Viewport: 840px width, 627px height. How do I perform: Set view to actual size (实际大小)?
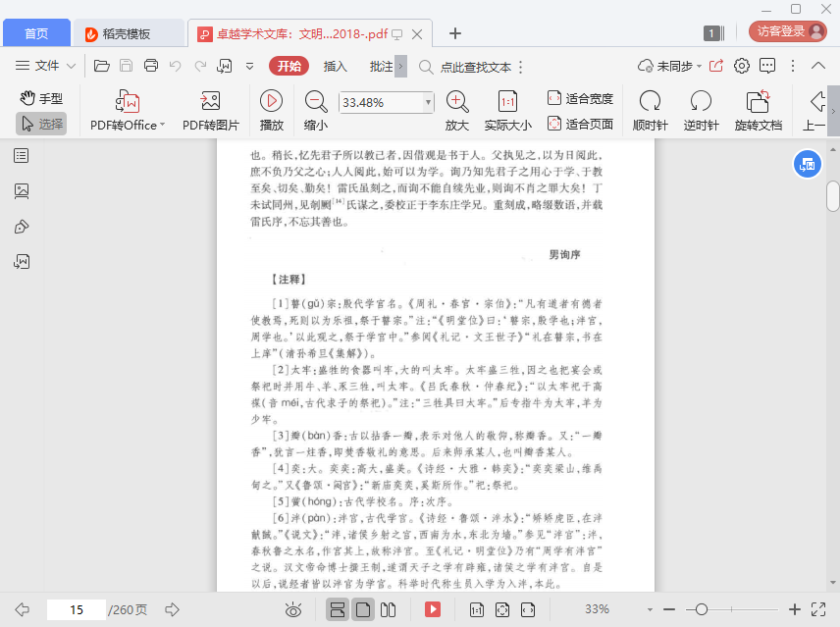pos(508,110)
